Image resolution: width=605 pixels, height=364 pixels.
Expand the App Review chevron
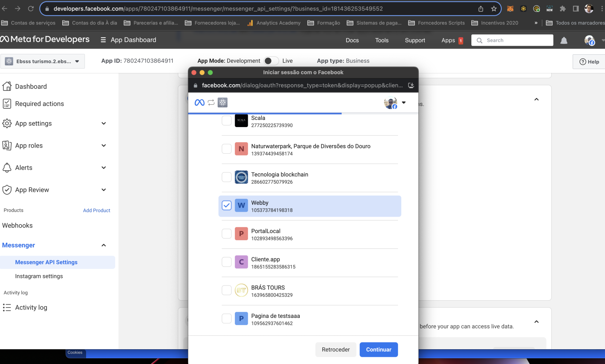[x=104, y=190]
